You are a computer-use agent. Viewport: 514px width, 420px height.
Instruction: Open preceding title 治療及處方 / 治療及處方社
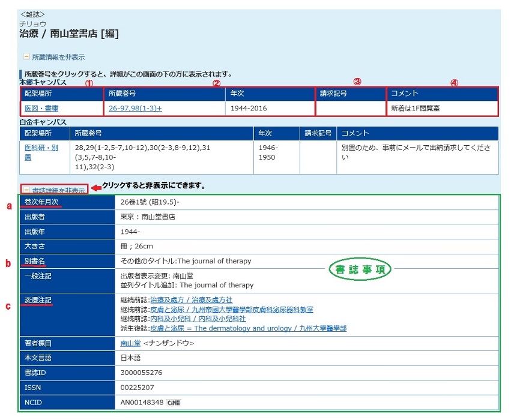pyautogui.click(x=191, y=300)
